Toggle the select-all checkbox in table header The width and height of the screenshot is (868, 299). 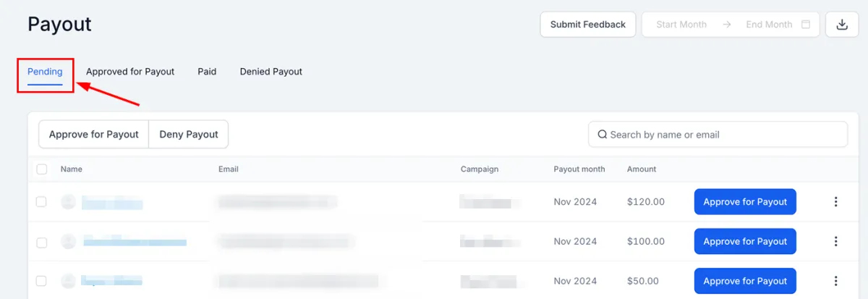pyautogui.click(x=42, y=169)
